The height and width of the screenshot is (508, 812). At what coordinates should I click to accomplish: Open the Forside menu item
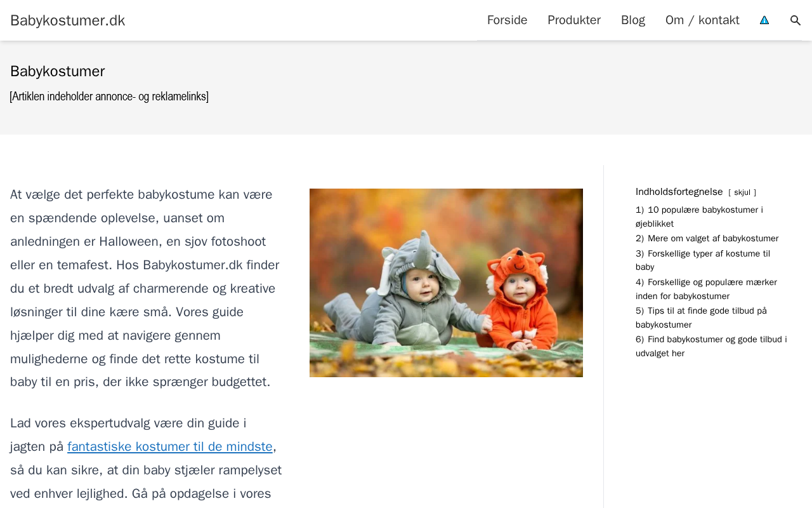coord(507,20)
